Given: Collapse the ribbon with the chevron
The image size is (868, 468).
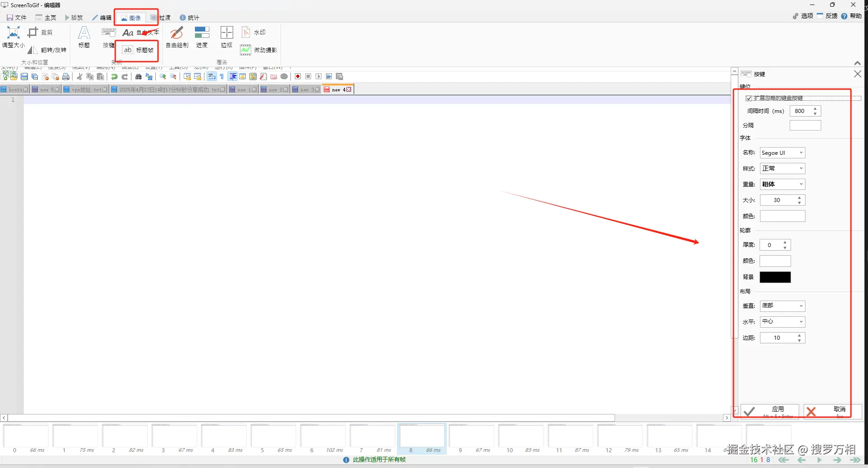Looking at the screenshot, I should pyautogui.click(x=858, y=63).
